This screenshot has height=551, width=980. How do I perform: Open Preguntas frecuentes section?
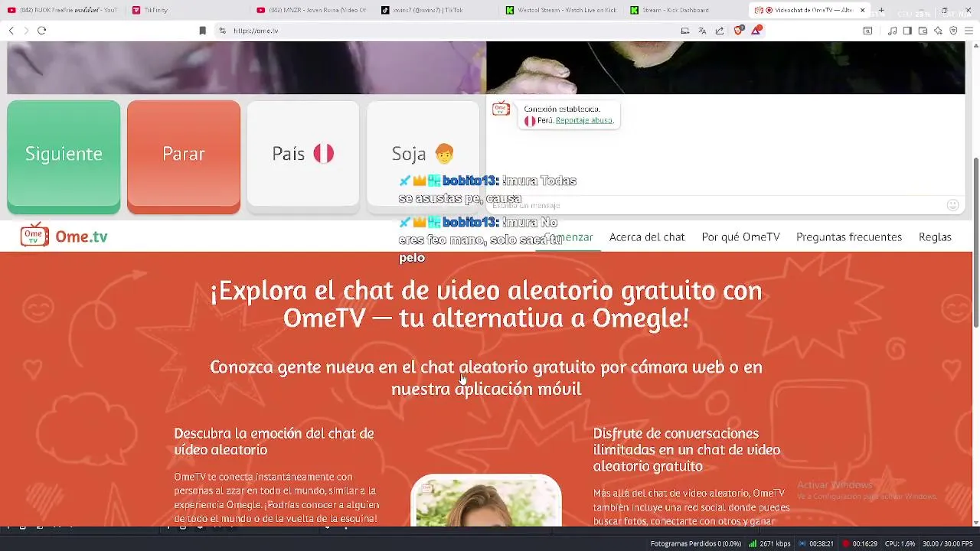pyautogui.click(x=849, y=237)
